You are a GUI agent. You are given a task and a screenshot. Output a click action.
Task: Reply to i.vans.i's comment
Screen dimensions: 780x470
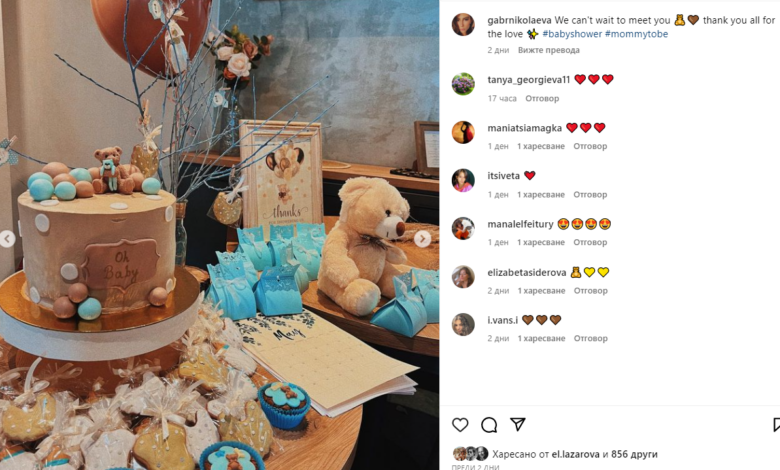[590, 338]
